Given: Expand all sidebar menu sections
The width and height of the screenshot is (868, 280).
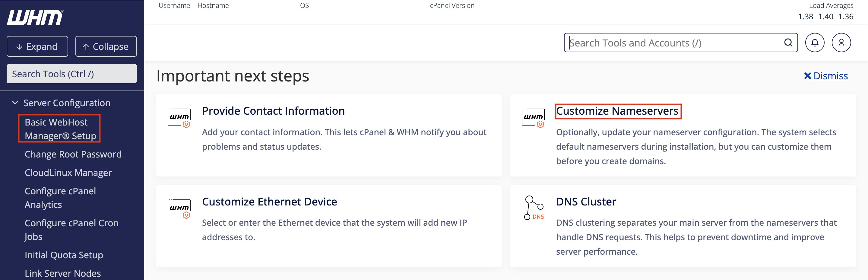Looking at the screenshot, I should coord(37,46).
